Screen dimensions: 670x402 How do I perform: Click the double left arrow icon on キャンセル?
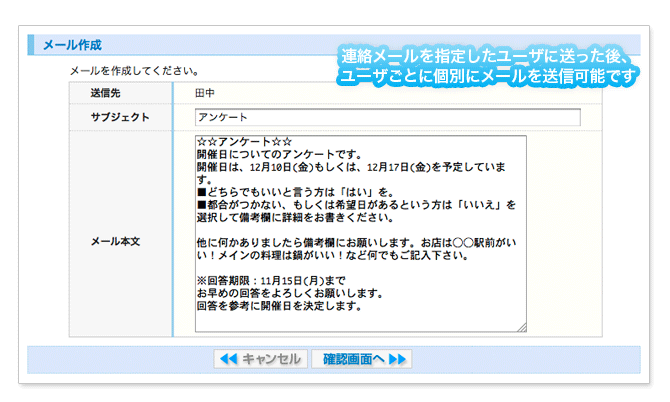point(229,359)
